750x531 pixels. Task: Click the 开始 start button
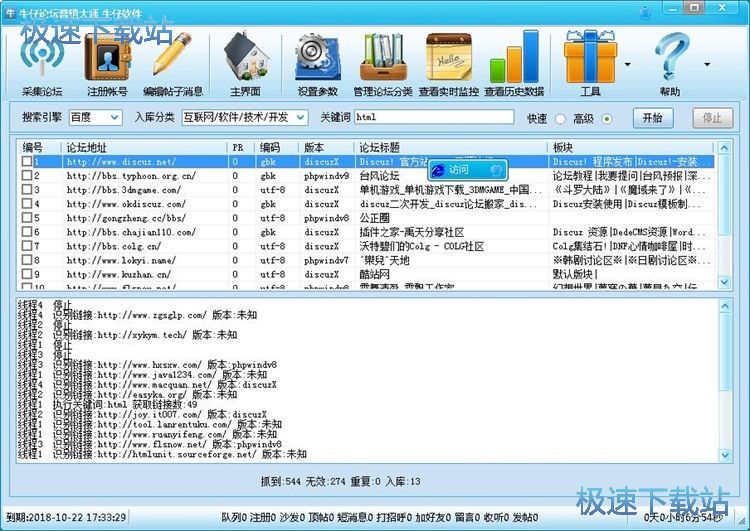click(x=652, y=118)
